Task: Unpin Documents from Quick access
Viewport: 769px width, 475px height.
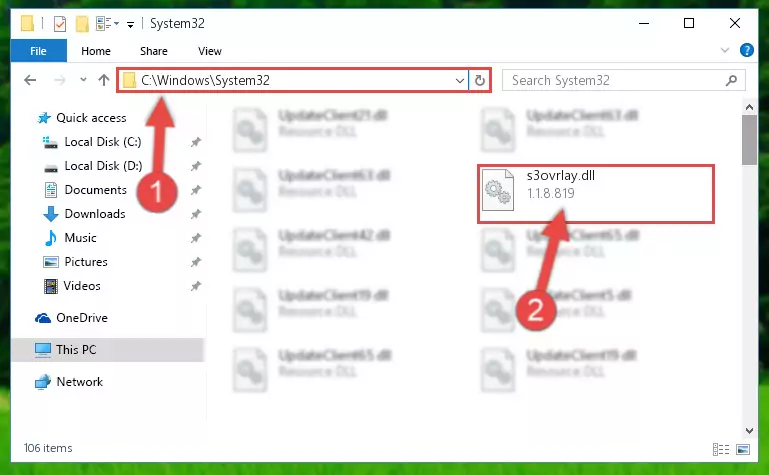Action: (196, 190)
